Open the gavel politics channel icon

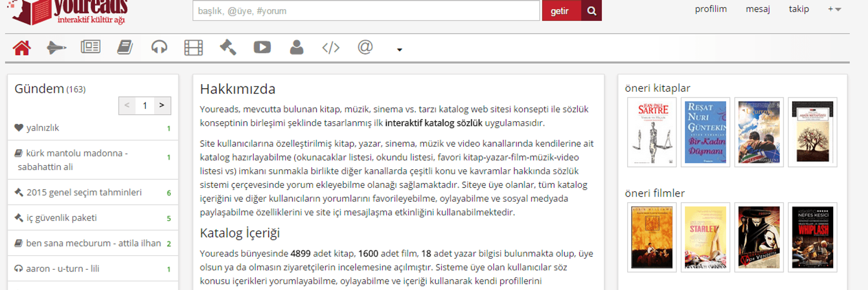coord(228,47)
